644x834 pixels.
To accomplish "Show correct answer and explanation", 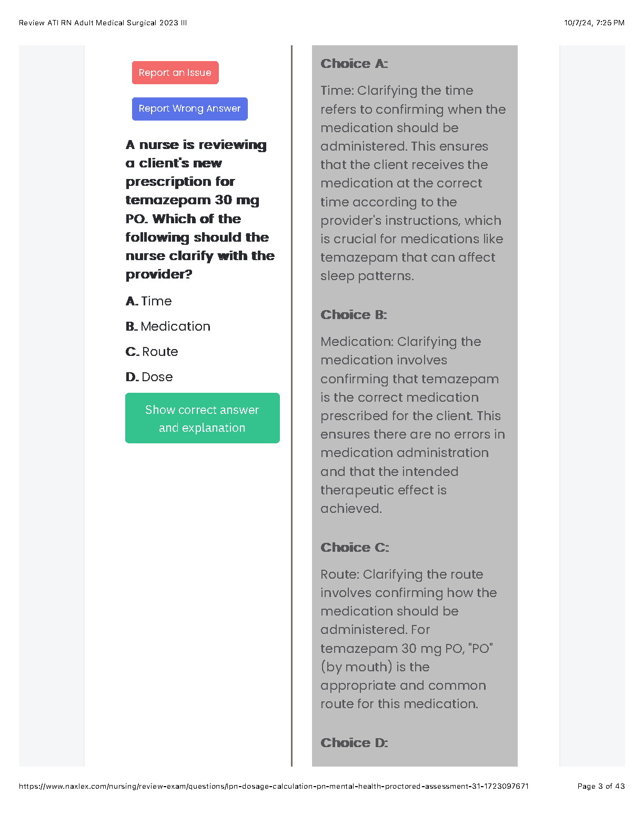I will click(x=202, y=418).
